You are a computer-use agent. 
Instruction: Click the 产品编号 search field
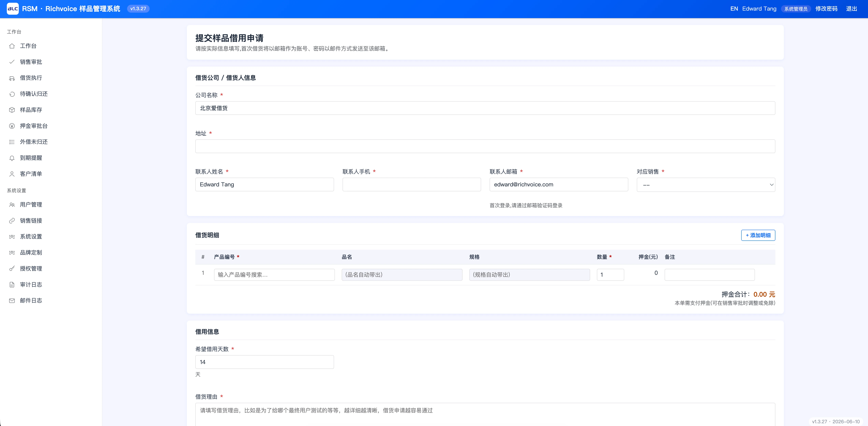pos(274,275)
